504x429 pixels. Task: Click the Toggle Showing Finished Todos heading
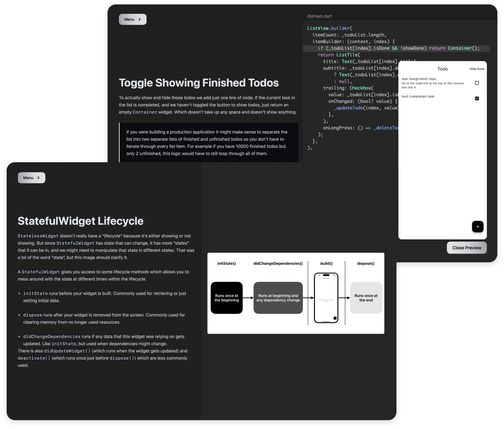click(199, 83)
